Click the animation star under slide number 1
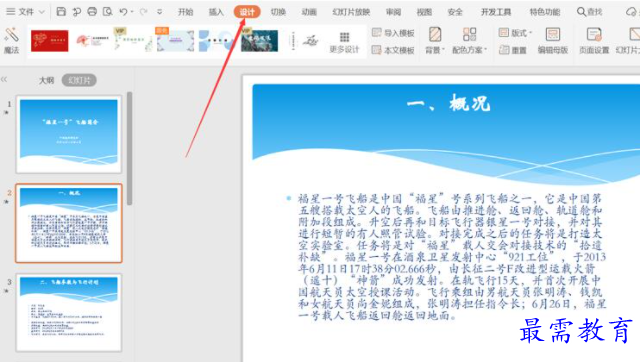This screenshot has width=641, height=362. pos(7,112)
